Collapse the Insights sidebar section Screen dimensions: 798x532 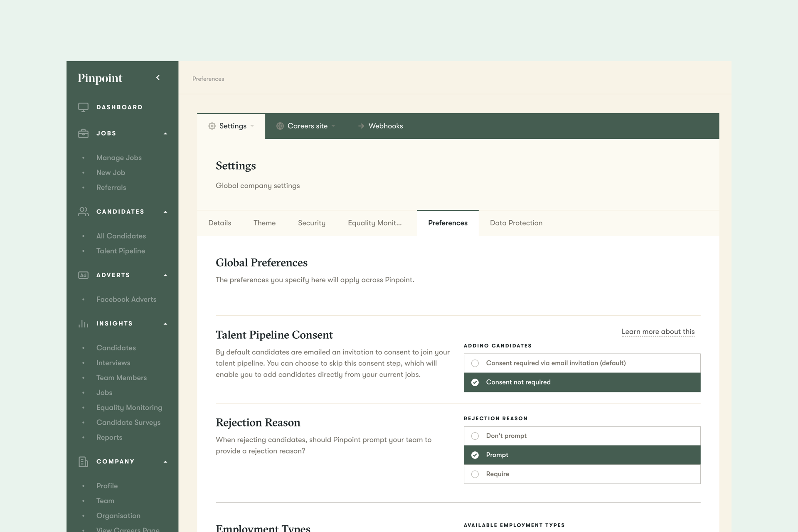[x=165, y=324]
